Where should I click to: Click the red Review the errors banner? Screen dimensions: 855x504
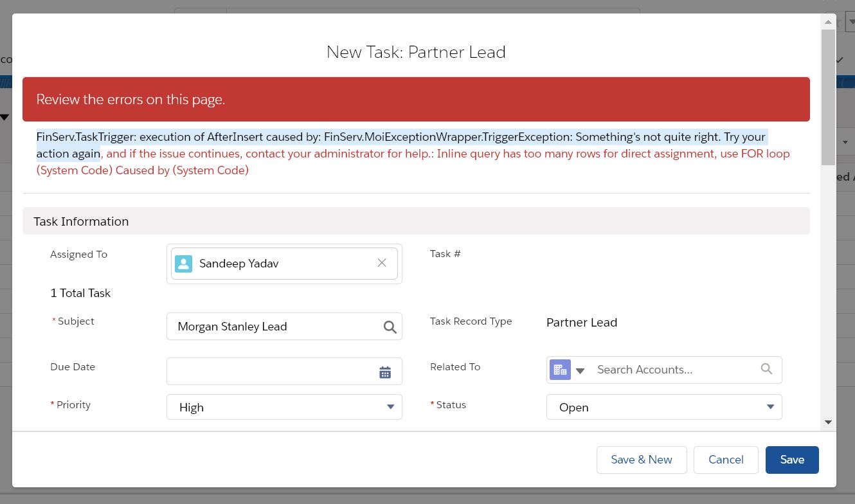click(x=416, y=100)
